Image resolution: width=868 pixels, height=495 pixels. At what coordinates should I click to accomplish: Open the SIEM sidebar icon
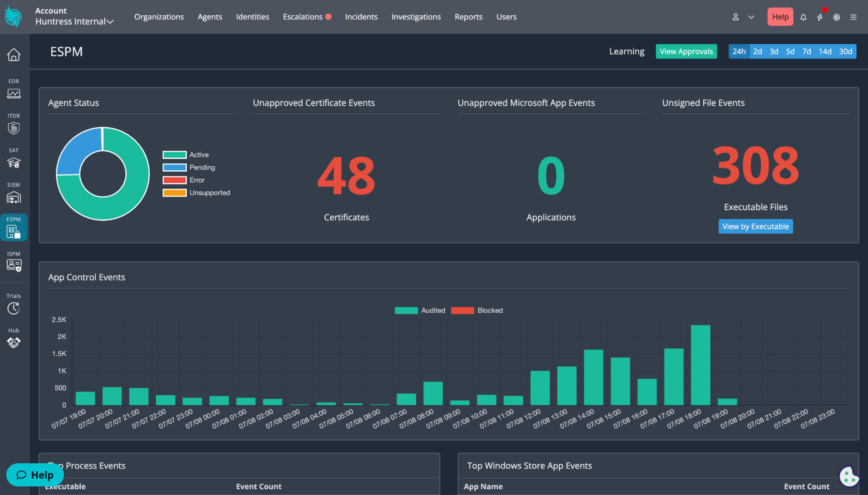pos(13,197)
